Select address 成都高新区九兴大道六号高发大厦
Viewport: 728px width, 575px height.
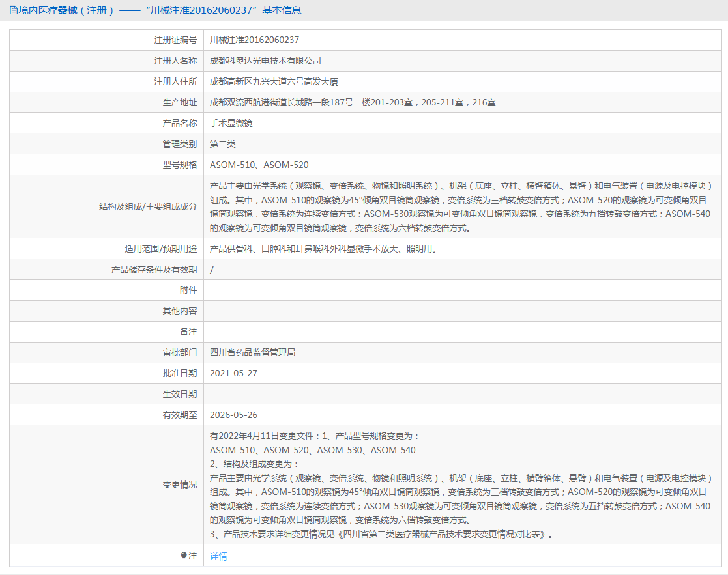(274, 81)
